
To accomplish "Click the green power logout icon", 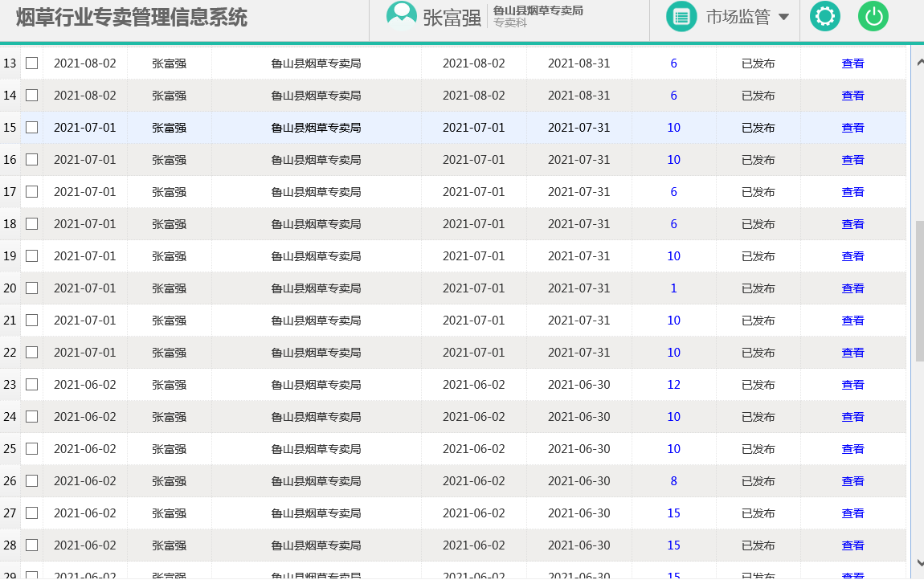I will (873, 17).
